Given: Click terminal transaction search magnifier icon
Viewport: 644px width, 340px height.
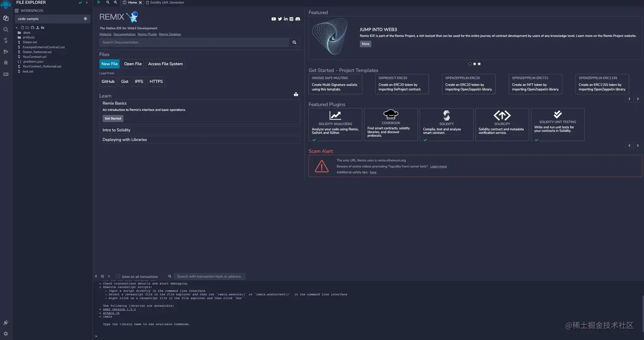Looking at the screenshot, I should click(x=170, y=276).
